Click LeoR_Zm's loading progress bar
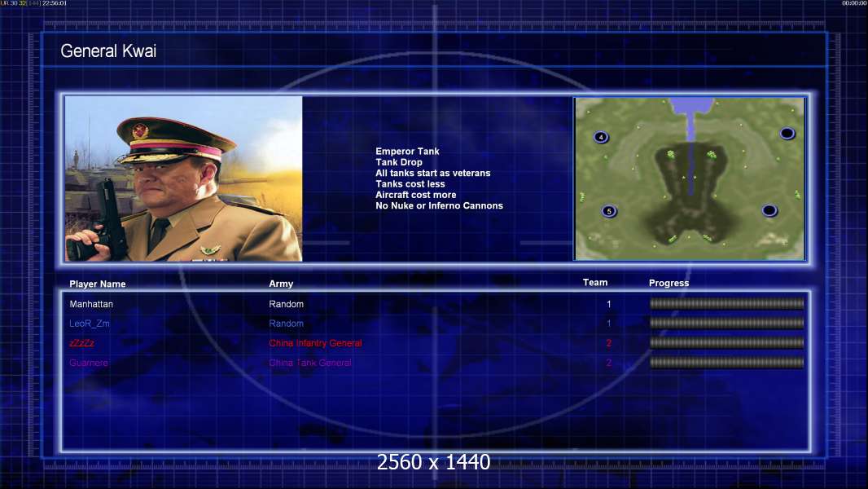The width and height of the screenshot is (868, 489). 727,323
